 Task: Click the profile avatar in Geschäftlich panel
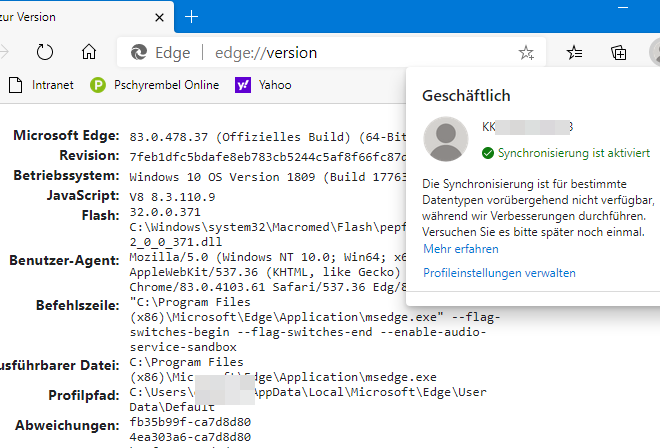click(x=446, y=139)
